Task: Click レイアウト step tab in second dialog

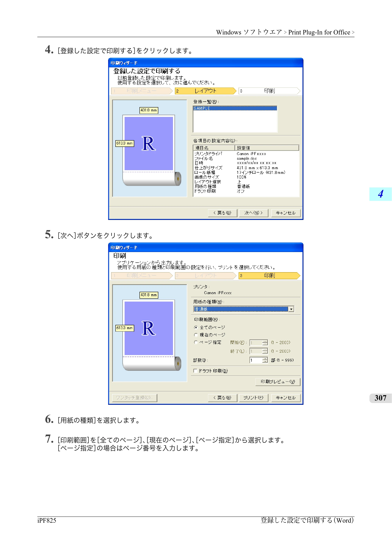Action: pyautogui.click(x=206, y=276)
